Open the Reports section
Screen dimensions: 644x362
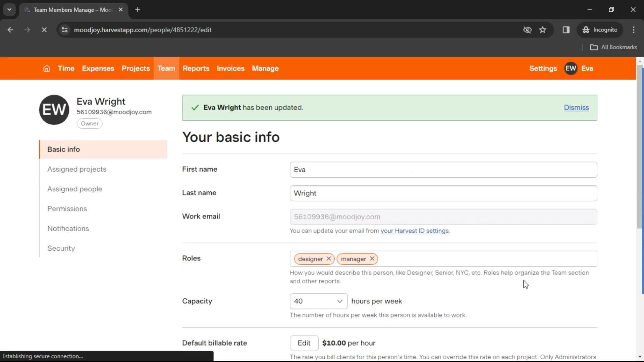pyautogui.click(x=196, y=68)
